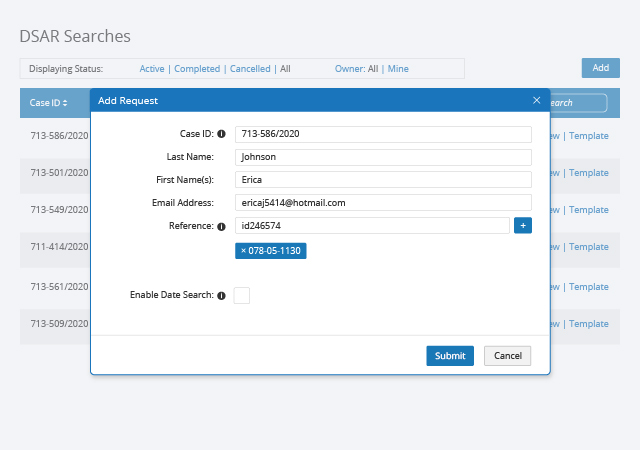Image resolution: width=640 pixels, height=450 pixels.
Task: Filter status by Completed
Action: [x=197, y=69]
